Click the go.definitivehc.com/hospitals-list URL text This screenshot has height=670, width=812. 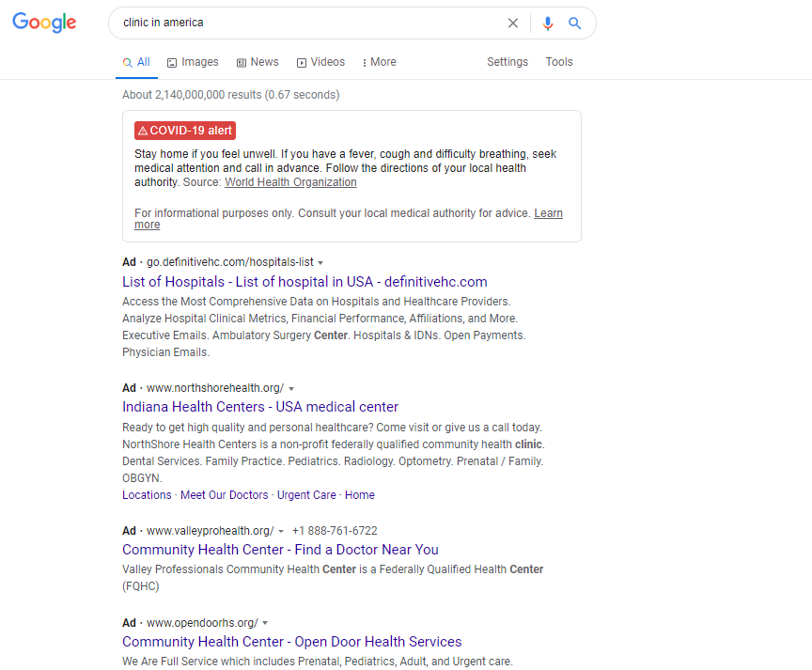pyautogui.click(x=230, y=262)
